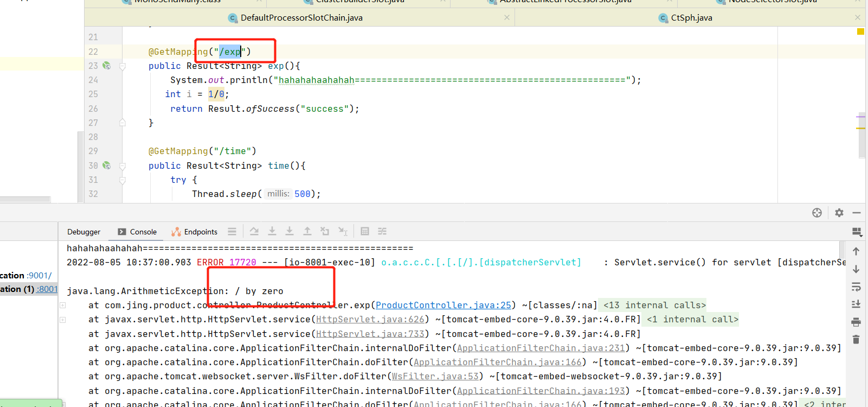Click the 'java.lang.ArithmeticException' console text
The image size is (868, 407).
pos(145,291)
